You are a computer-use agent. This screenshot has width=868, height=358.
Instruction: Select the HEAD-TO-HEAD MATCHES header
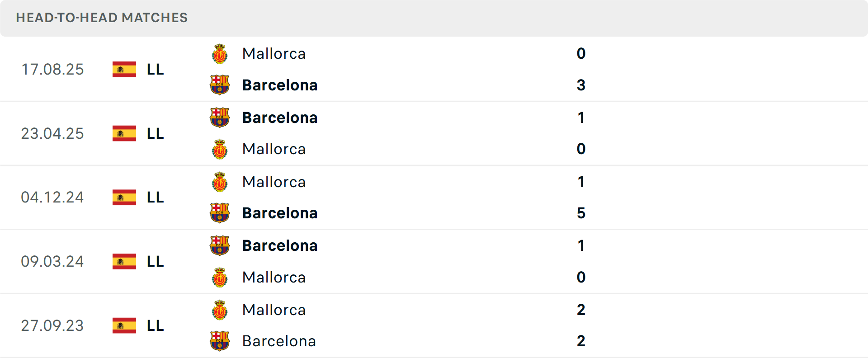102,18
